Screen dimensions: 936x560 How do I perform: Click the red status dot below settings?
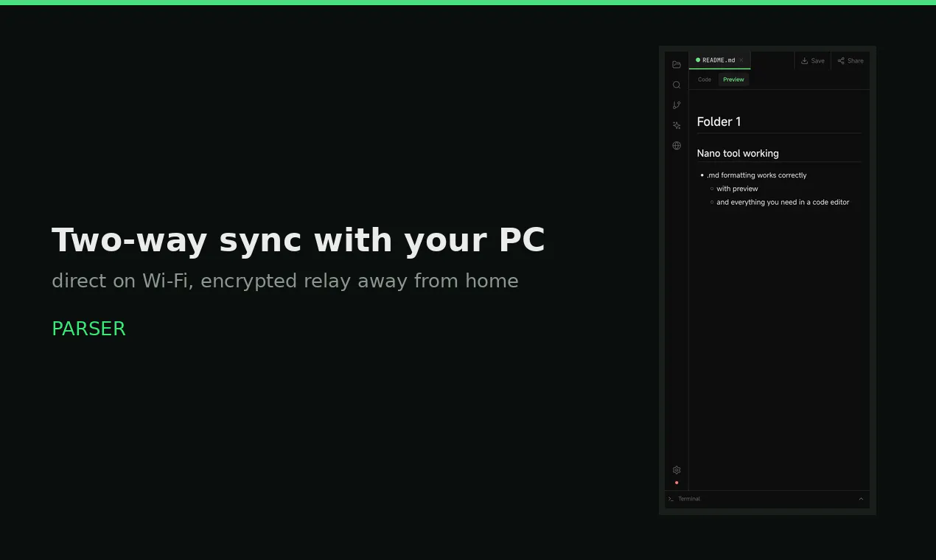[x=677, y=483]
